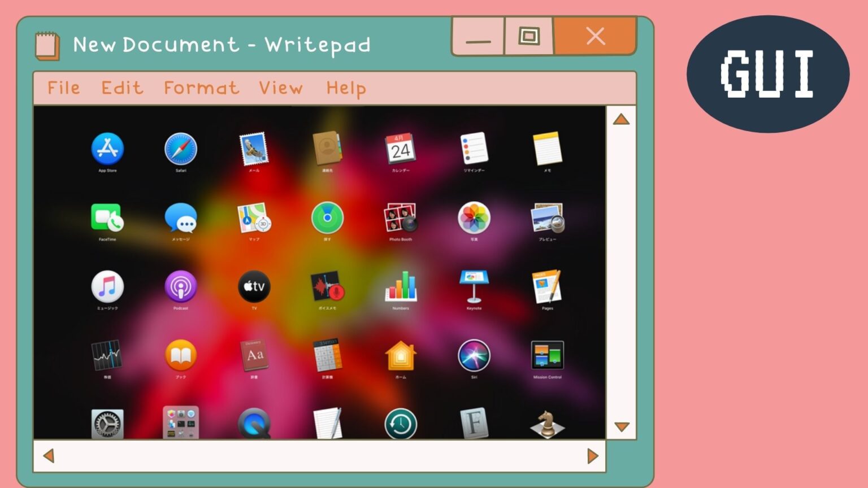This screenshot has height=488, width=868.
Task: Open the Keynote podium icon
Action: 474,286
